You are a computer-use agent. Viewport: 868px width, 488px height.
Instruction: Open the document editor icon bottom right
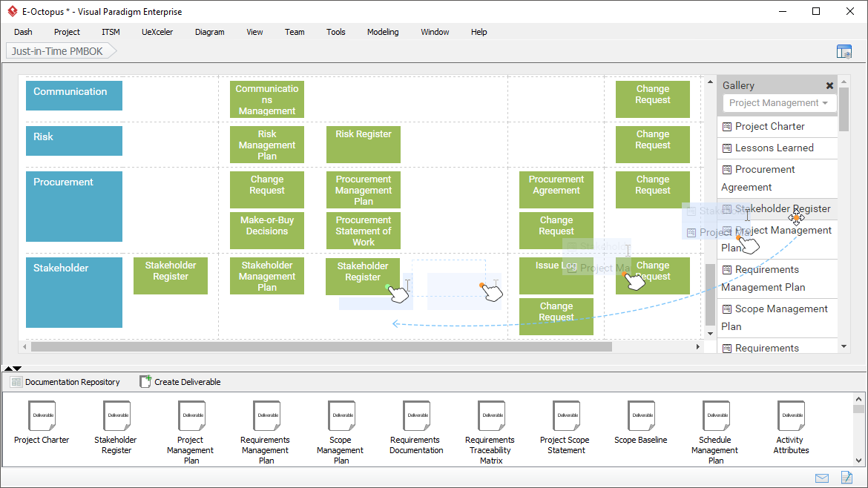point(846,478)
